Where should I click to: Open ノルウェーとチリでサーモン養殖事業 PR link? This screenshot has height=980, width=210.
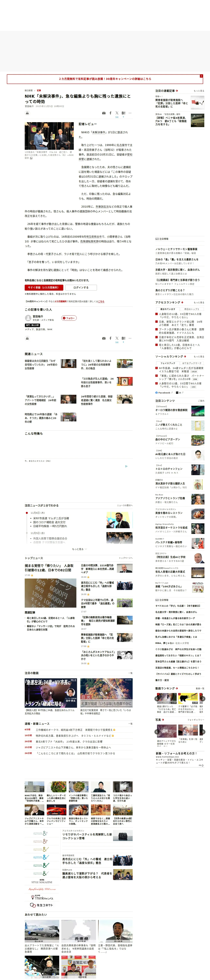tap(176, 249)
